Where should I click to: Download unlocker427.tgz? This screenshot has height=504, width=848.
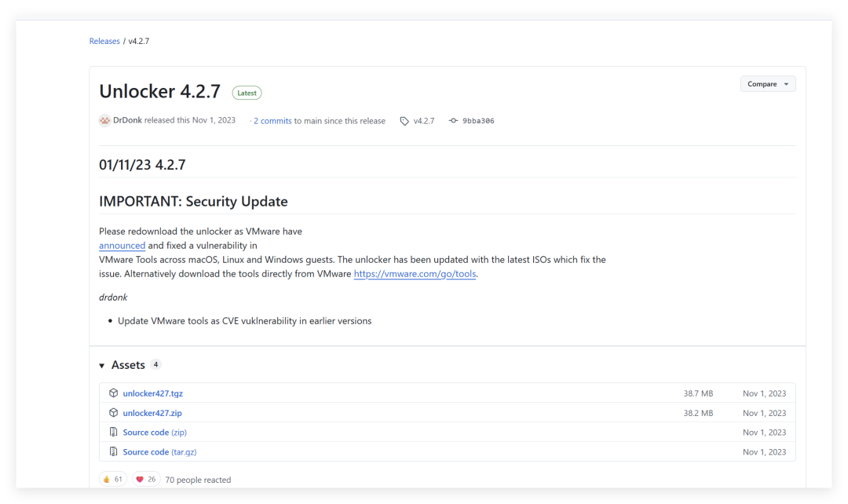152,393
